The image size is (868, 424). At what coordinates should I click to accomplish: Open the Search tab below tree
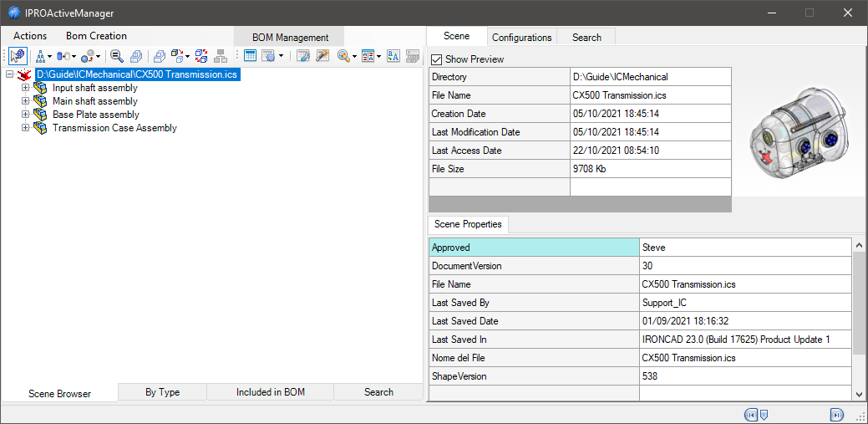tap(378, 392)
